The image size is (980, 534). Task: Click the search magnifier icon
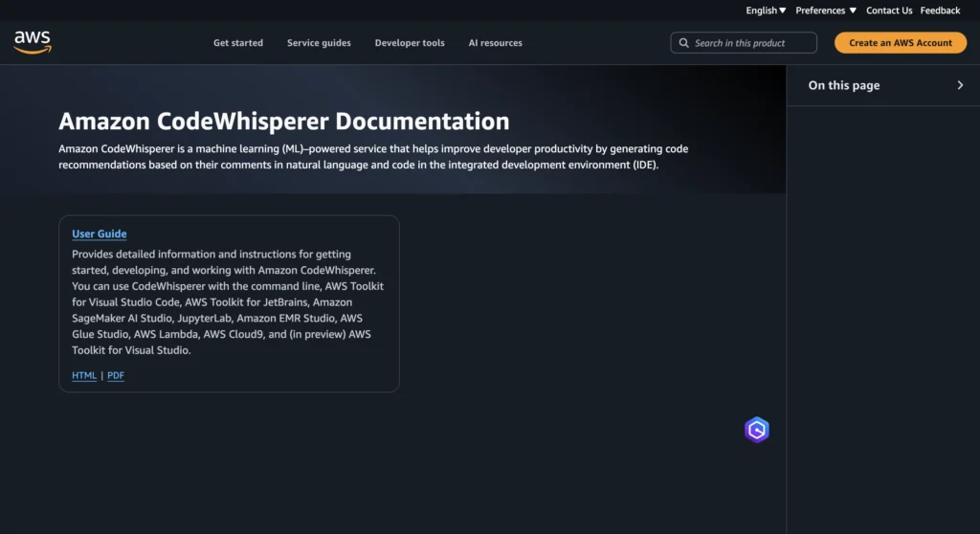click(683, 42)
